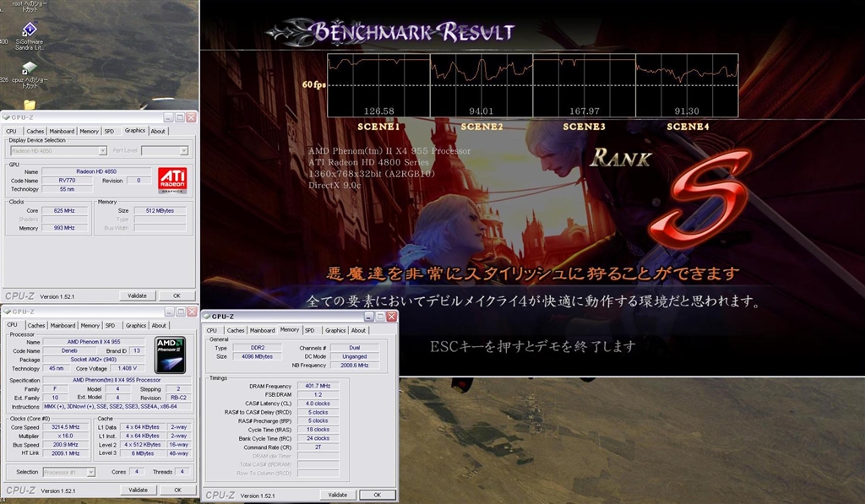Click Scene4 benchmark graph showing 91.30
865x504 pixels.
click(687, 85)
